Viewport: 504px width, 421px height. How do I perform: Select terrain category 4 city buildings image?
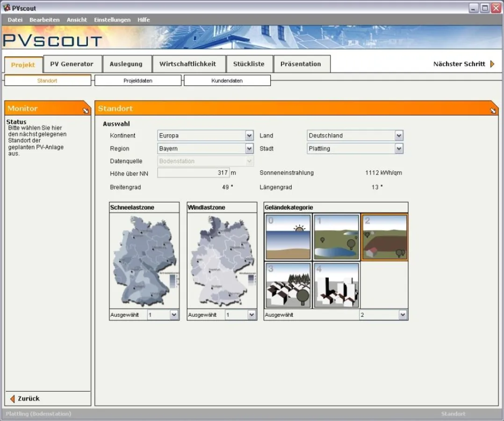click(x=336, y=285)
